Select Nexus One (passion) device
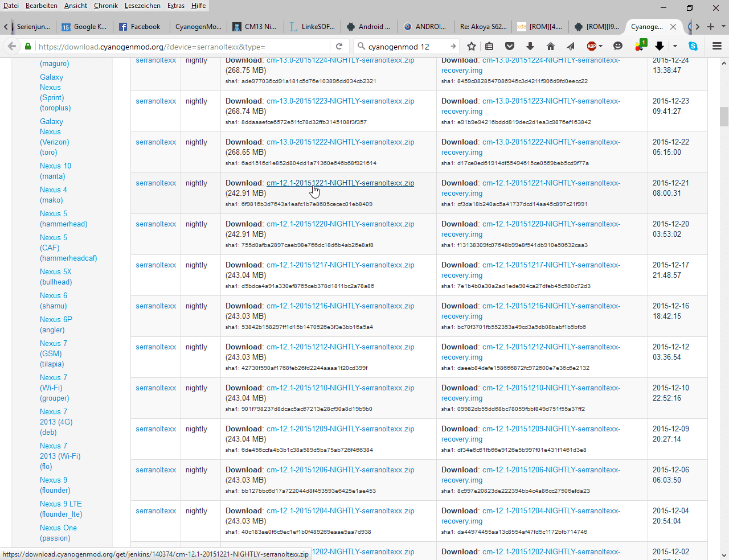This screenshot has height=560, width=729. 58,533
